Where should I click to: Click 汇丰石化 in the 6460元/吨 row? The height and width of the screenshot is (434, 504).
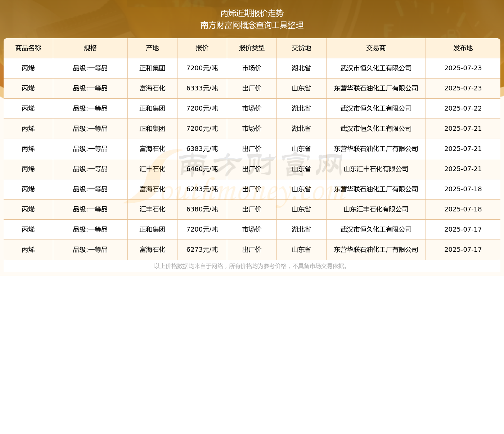[x=152, y=169]
